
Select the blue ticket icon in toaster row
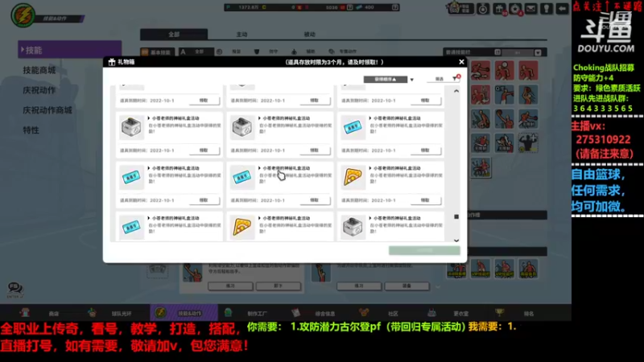pyautogui.click(x=353, y=127)
